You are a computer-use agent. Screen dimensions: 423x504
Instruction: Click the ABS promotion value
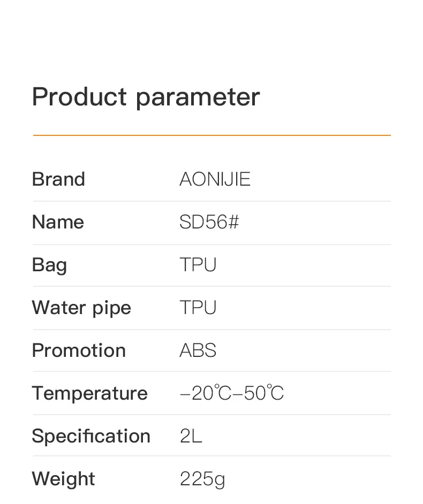[198, 350]
